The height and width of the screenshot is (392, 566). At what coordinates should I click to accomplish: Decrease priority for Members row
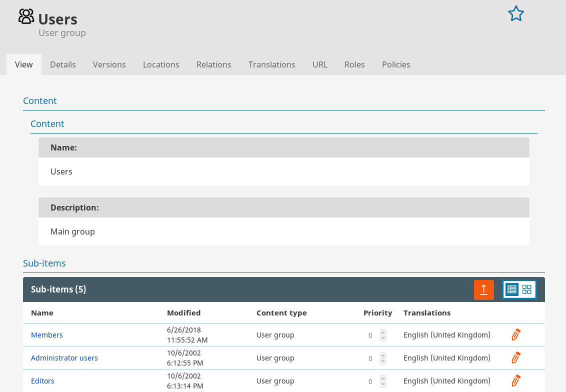pos(383,338)
